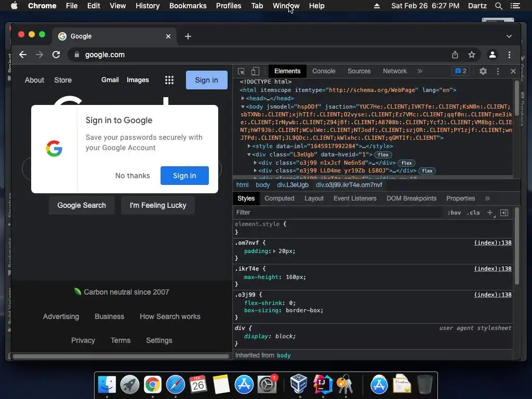The height and width of the screenshot is (399, 532).
Task: Show more Styles sidebar tabs
Action: pyautogui.click(x=487, y=198)
